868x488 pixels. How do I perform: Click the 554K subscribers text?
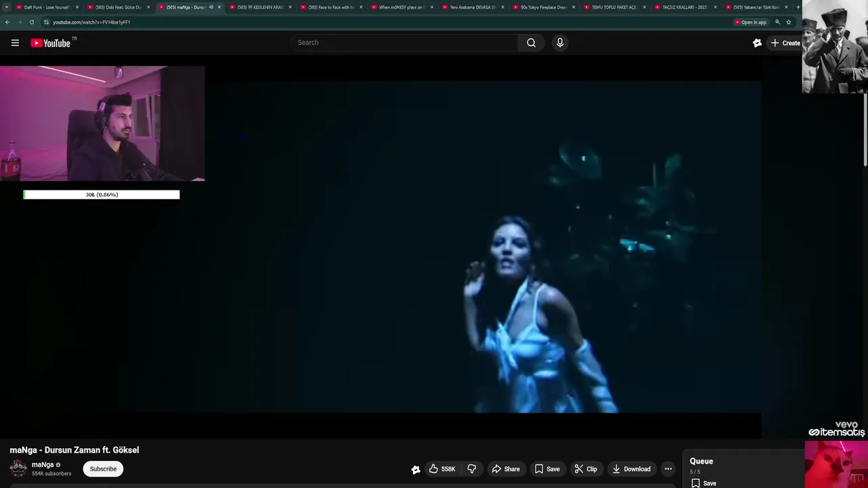pos(52,474)
